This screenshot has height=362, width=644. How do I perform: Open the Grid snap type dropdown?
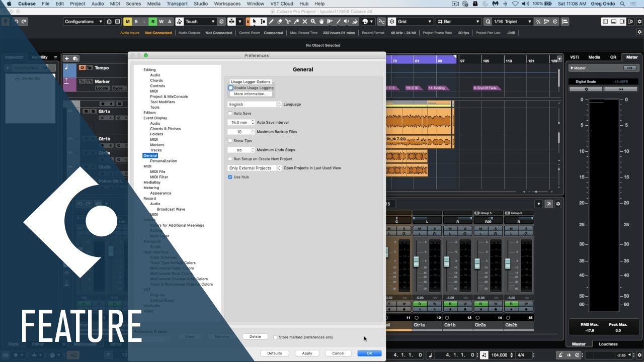(x=415, y=22)
